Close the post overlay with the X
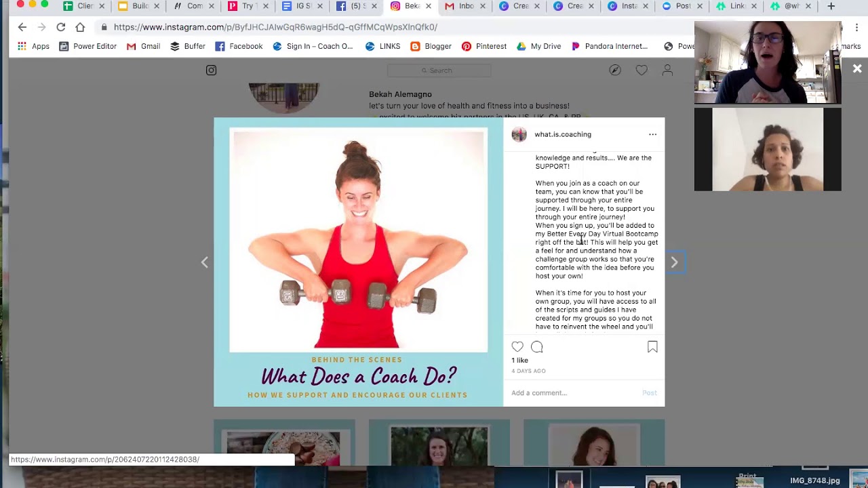 tap(857, 68)
